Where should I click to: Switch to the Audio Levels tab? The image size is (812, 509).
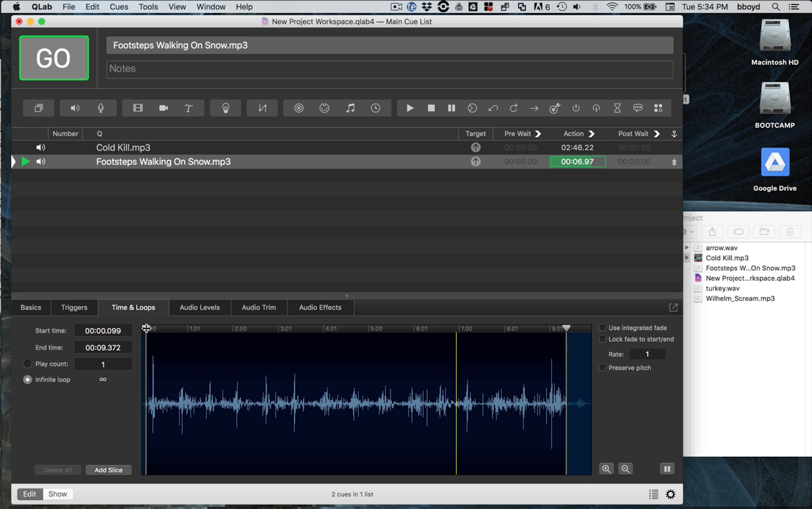point(199,308)
